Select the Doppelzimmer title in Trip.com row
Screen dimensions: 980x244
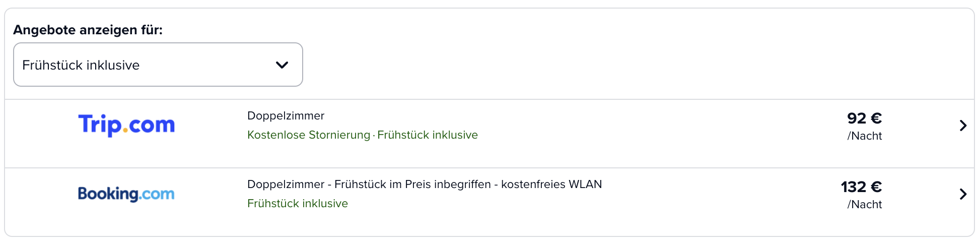pyautogui.click(x=286, y=116)
